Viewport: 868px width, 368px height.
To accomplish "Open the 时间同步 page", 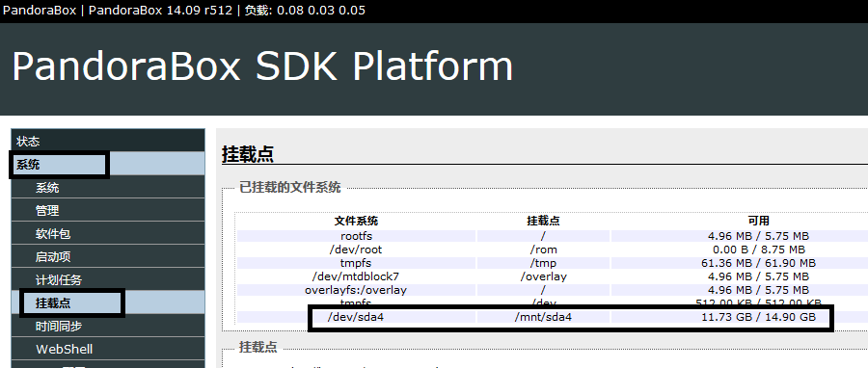I will point(108,326).
